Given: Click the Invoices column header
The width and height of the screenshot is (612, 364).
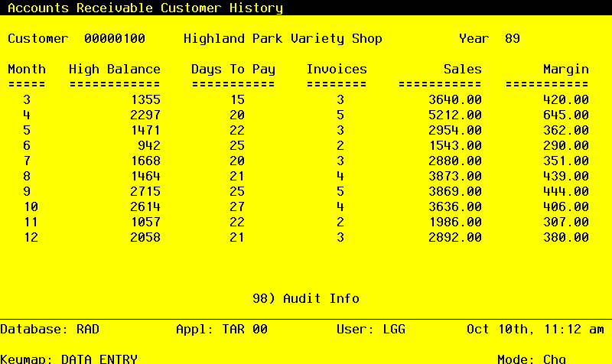Looking at the screenshot, I should 337,69.
